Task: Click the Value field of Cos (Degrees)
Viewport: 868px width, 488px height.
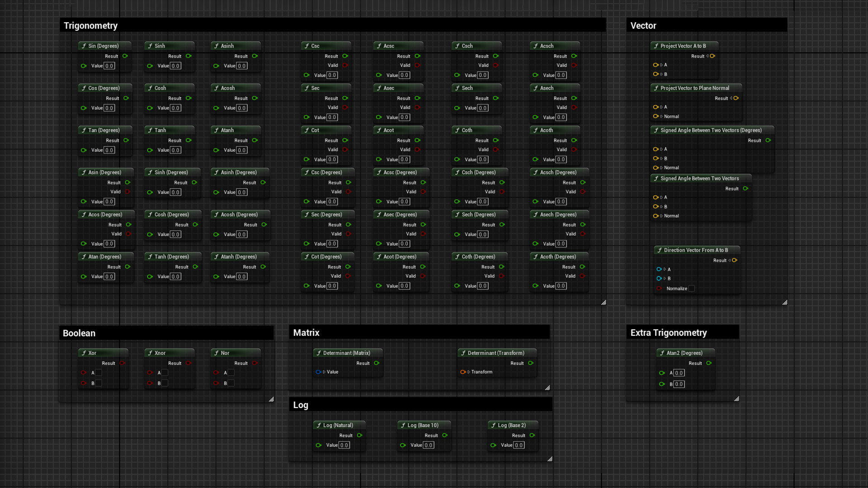Action: 109,108
